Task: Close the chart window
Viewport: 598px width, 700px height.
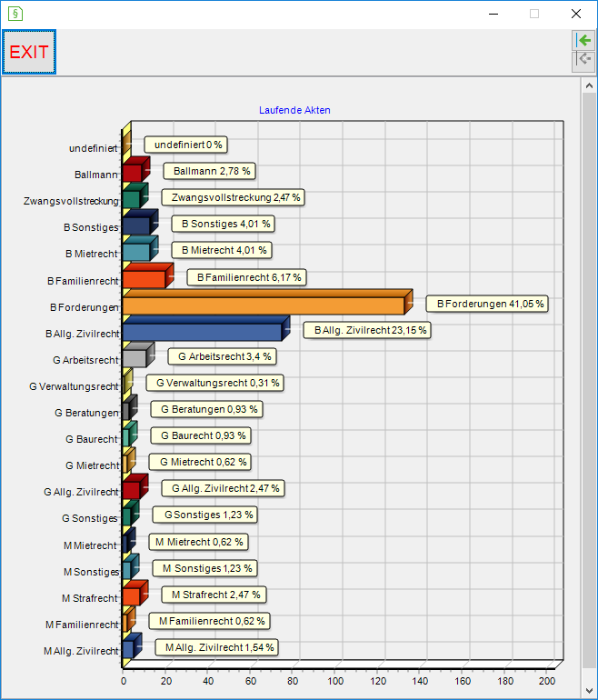Action: [576, 14]
